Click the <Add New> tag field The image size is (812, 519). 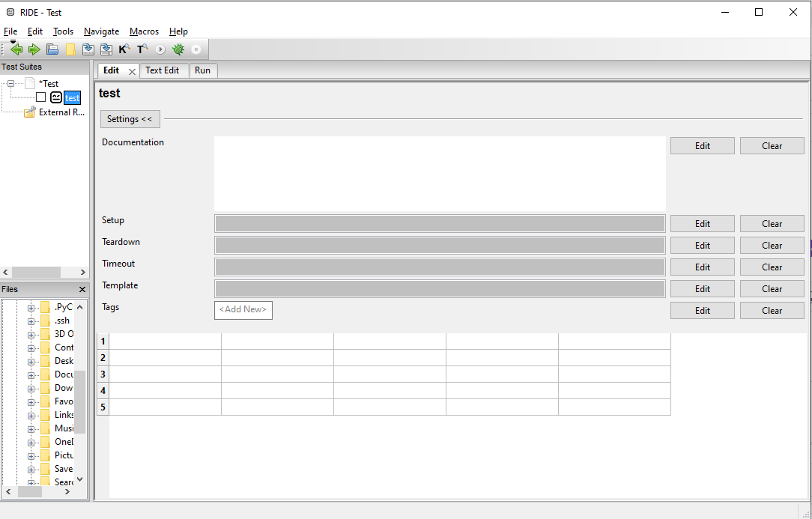[x=243, y=310]
